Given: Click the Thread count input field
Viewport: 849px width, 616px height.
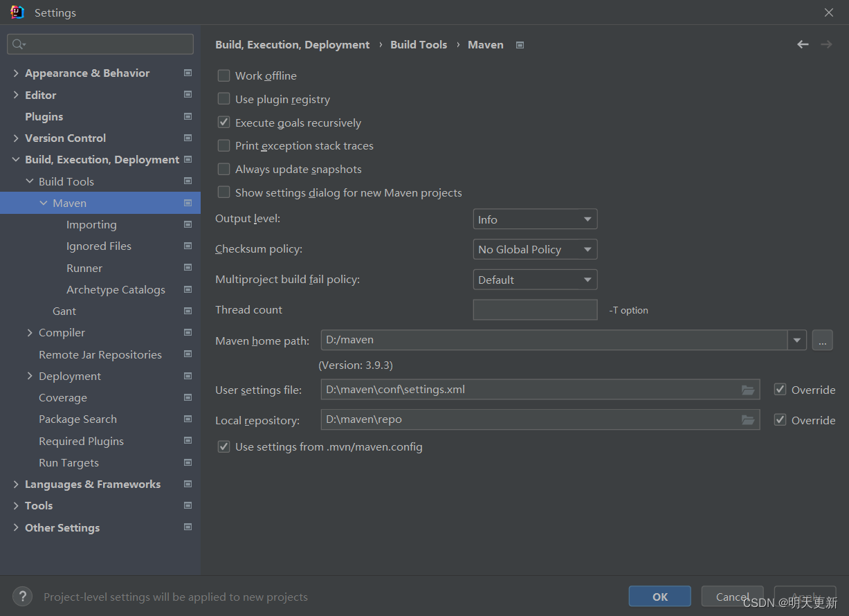Looking at the screenshot, I should [535, 309].
